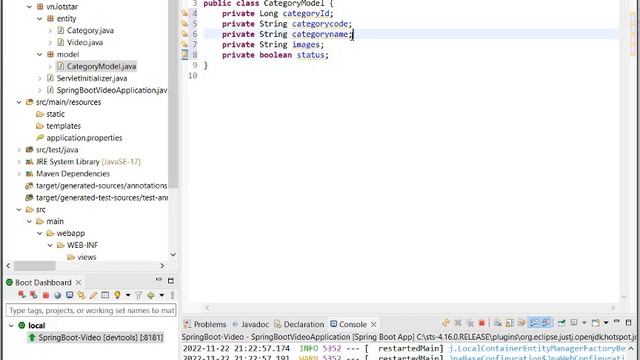This screenshot has width=640, height=360.
Task: Select the Boot Dashboard tab
Action: (38, 282)
